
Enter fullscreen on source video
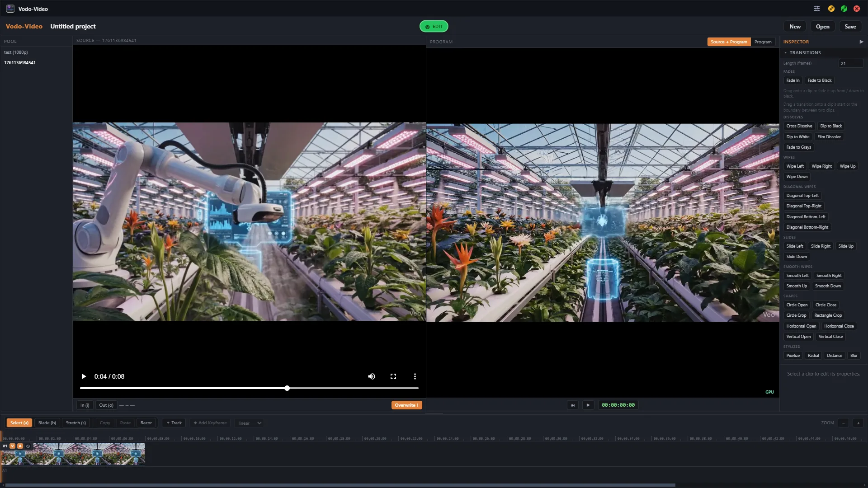click(393, 376)
